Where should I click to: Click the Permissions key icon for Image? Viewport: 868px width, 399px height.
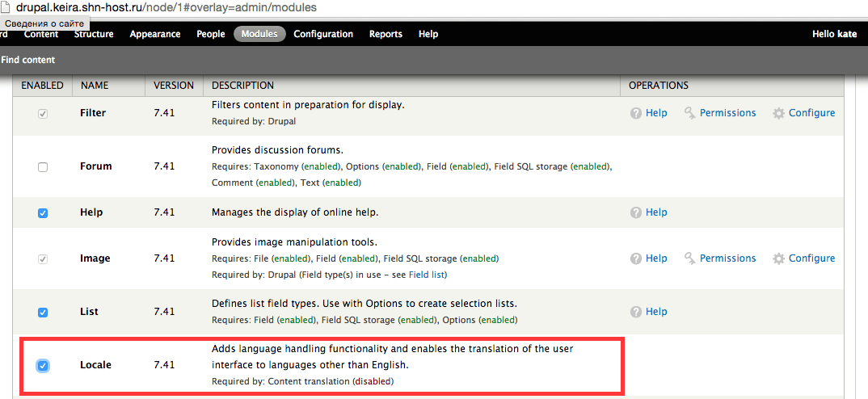(689, 258)
